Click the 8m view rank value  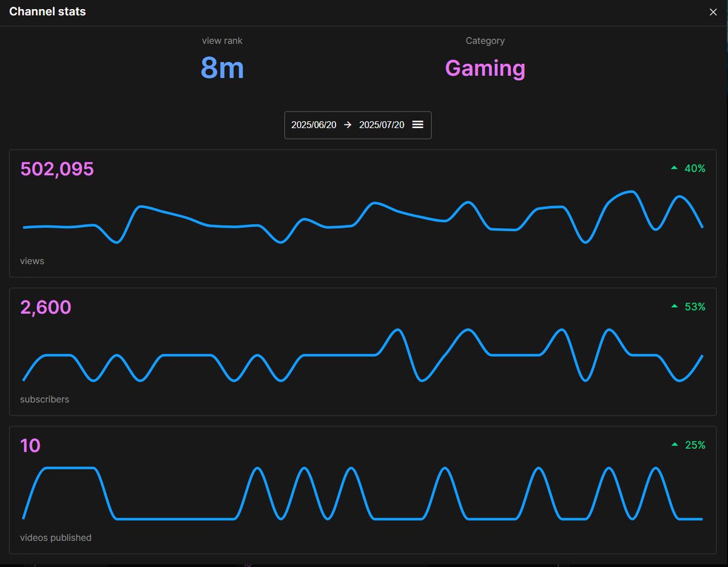click(x=222, y=68)
